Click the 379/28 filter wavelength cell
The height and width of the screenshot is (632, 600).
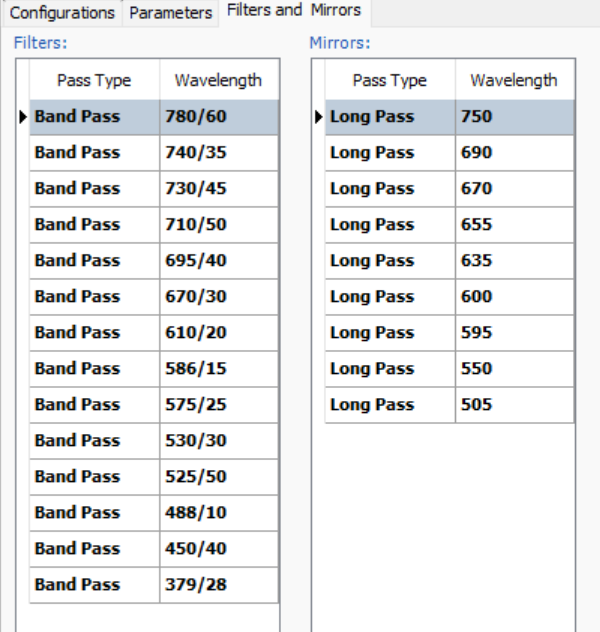[x=218, y=585]
